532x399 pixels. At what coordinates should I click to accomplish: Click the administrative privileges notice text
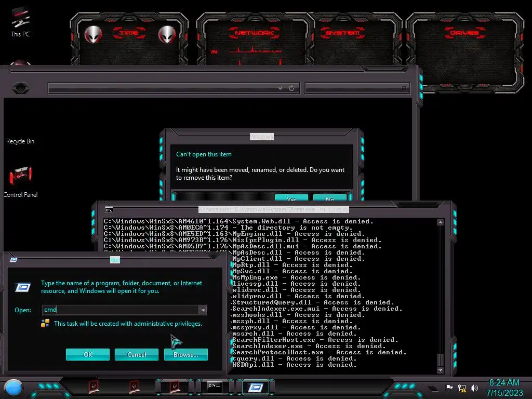pyautogui.click(x=128, y=324)
